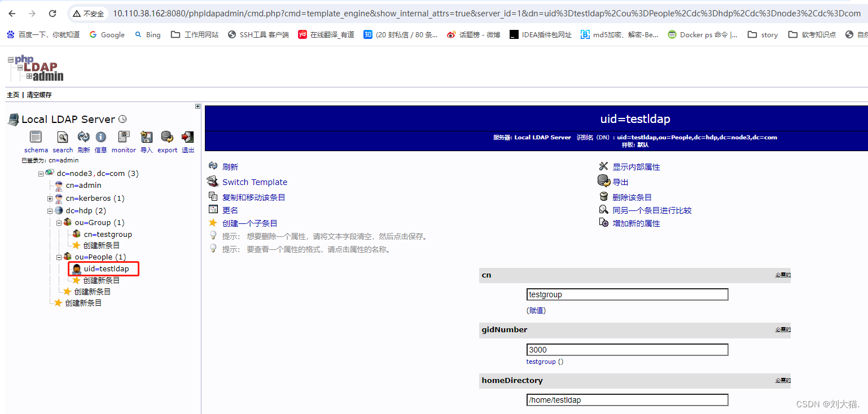This screenshot has height=414, width=868.
Task: Select cn=admin in the tree
Action: click(x=84, y=185)
